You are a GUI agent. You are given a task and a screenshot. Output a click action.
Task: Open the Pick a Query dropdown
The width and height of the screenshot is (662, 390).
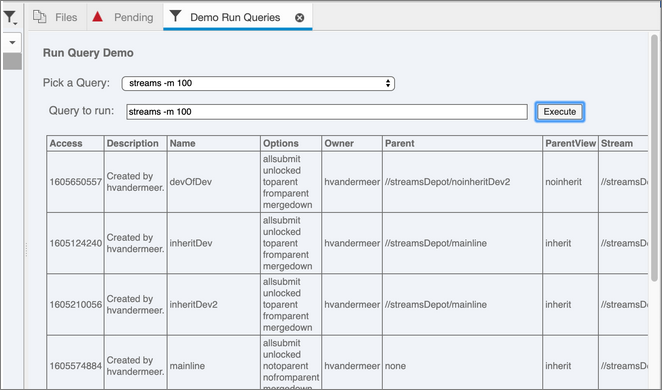point(258,83)
